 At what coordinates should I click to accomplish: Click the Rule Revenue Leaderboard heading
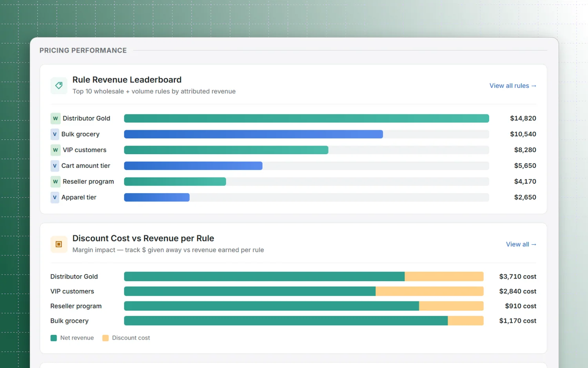127,80
